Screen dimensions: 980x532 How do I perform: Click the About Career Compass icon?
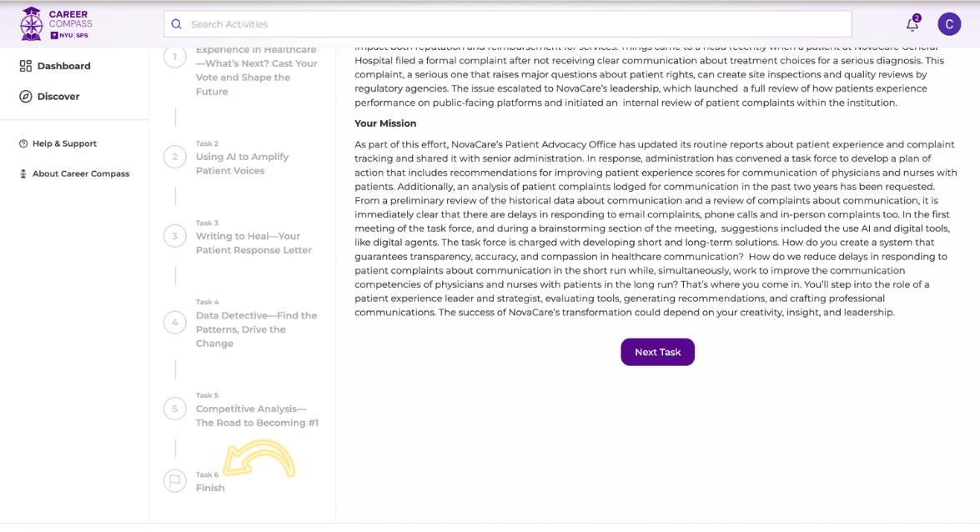[23, 174]
